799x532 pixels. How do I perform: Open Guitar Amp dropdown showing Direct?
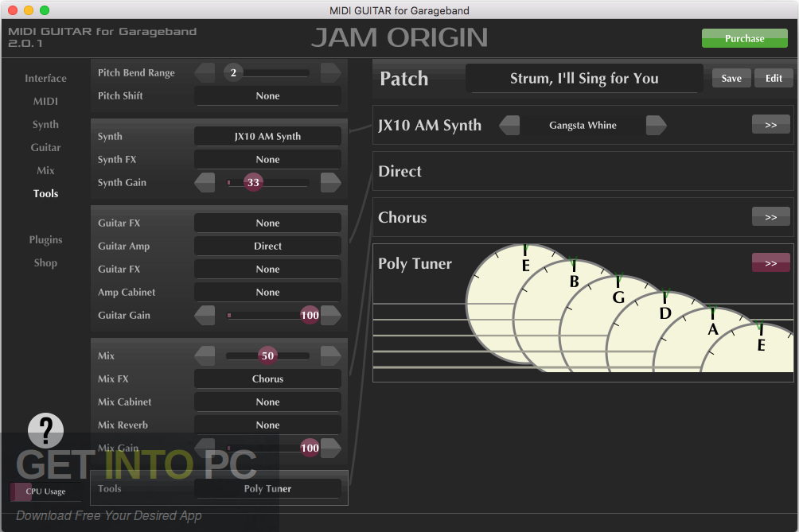[267, 246]
